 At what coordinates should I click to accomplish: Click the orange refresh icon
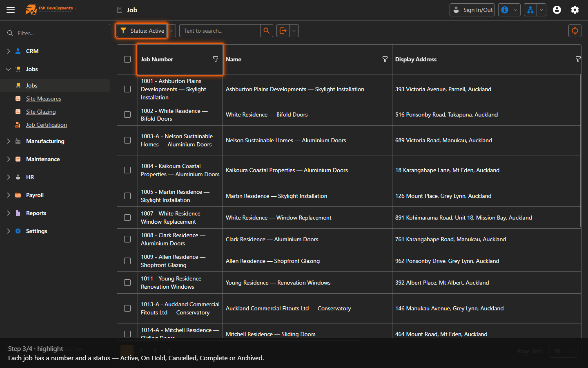575,31
